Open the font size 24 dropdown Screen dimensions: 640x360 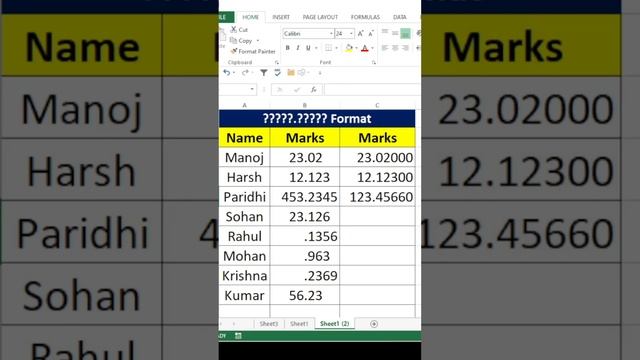coord(351,33)
